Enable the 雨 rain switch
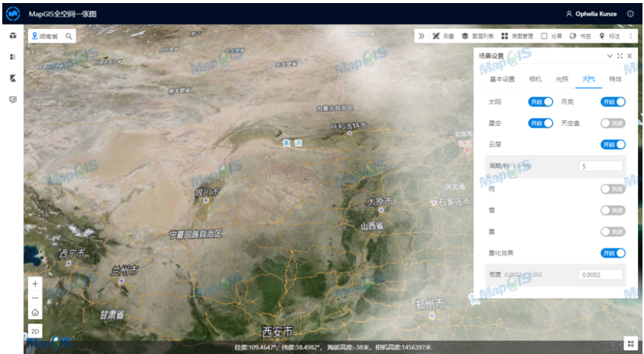Screen dimensions: 644x354 (613, 189)
